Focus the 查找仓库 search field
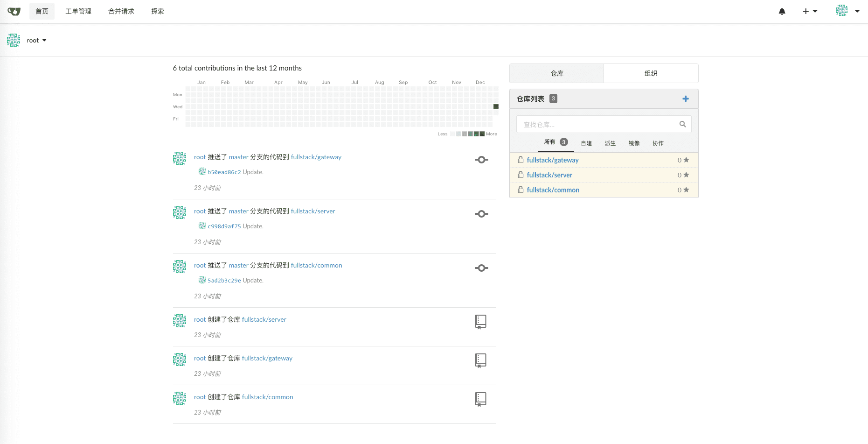The height and width of the screenshot is (444, 868). (597, 125)
